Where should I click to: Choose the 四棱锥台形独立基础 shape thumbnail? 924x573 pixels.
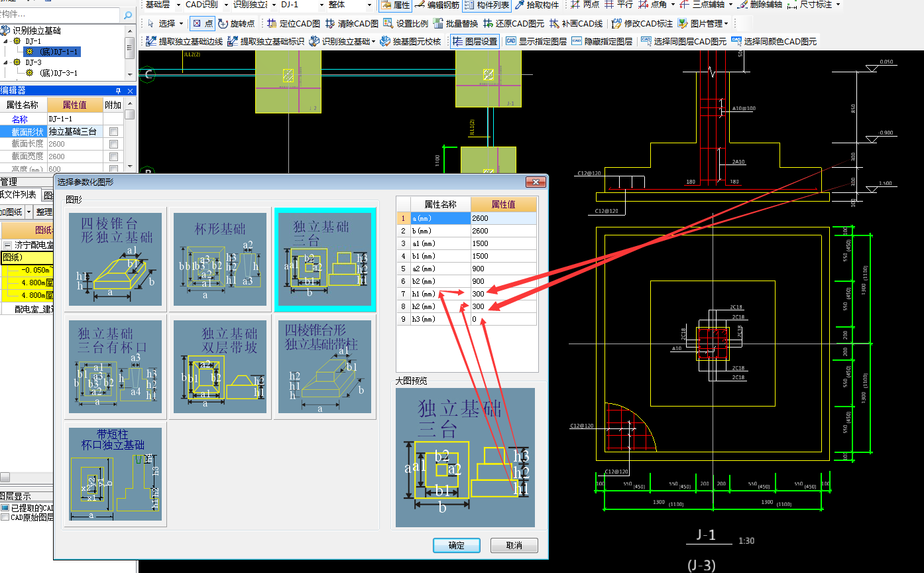[x=115, y=259]
